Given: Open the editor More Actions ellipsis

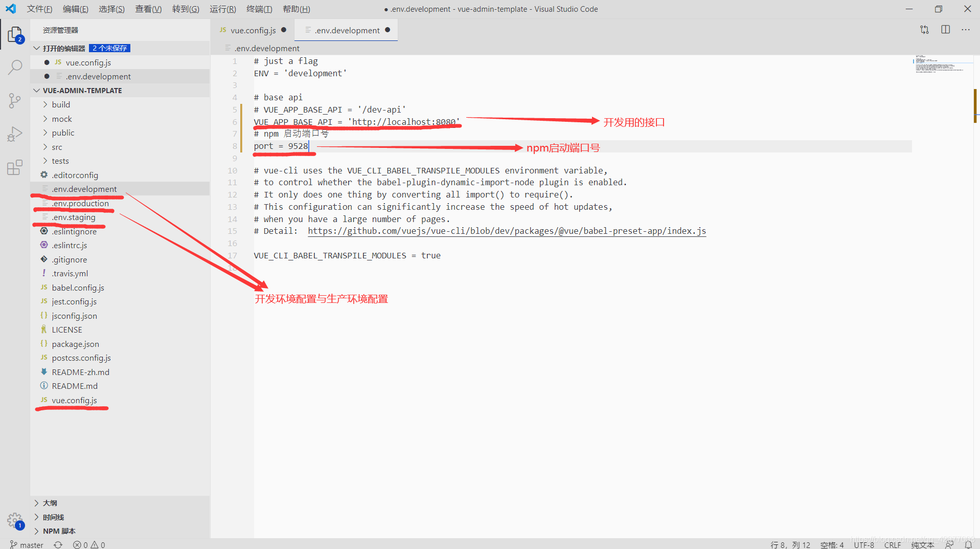Looking at the screenshot, I should click(965, 30).
